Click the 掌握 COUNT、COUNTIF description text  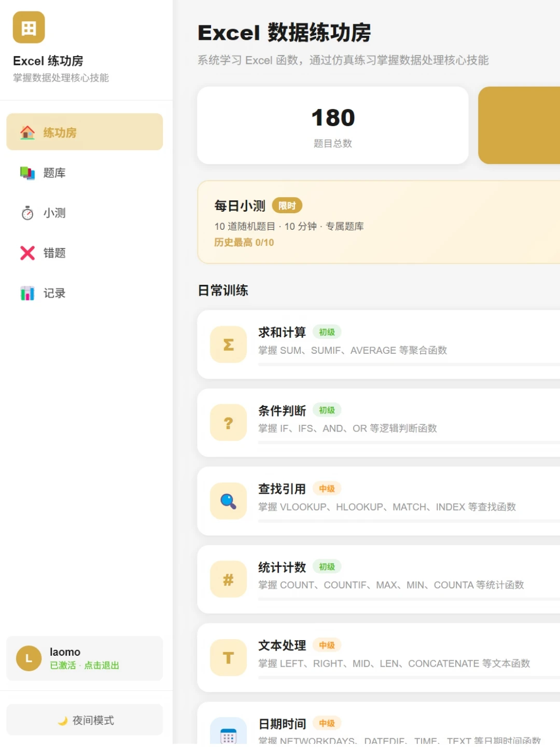coord(391,585)
